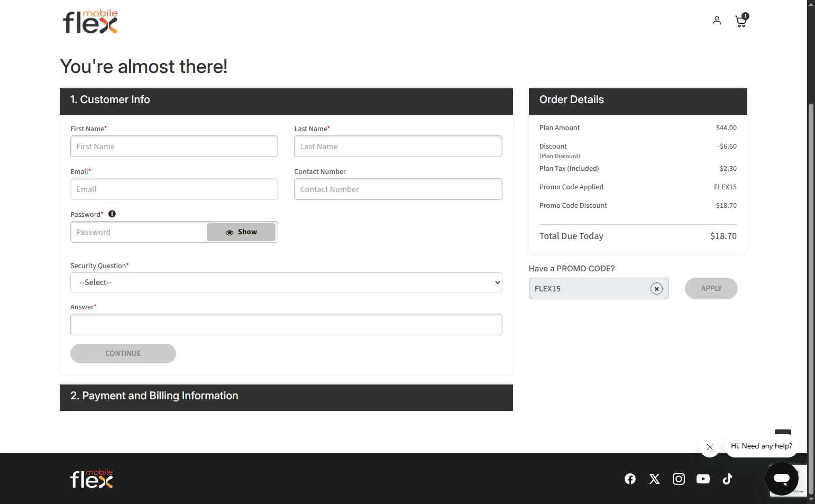Click the Order Details header
Image resolution: width=815 pixels, height=504 pixels.
coord(638,102)
